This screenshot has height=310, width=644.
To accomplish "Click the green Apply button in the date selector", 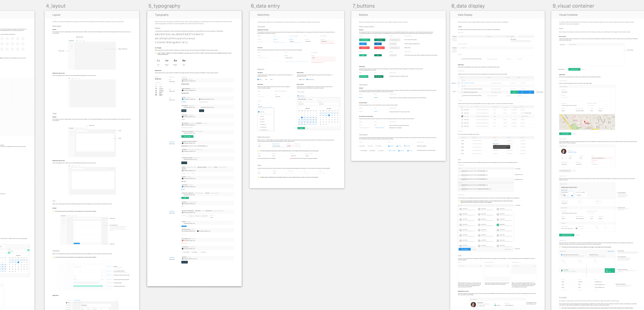I will tap(301, 128).
